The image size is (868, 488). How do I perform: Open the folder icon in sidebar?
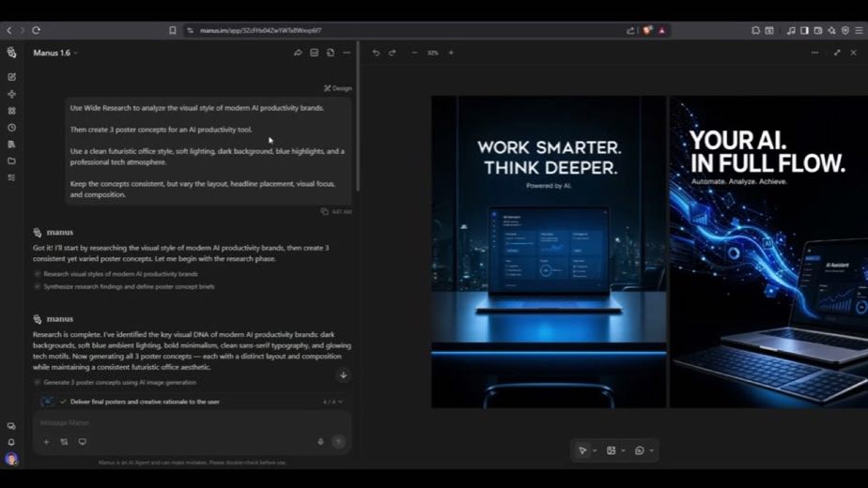point(11,161)
